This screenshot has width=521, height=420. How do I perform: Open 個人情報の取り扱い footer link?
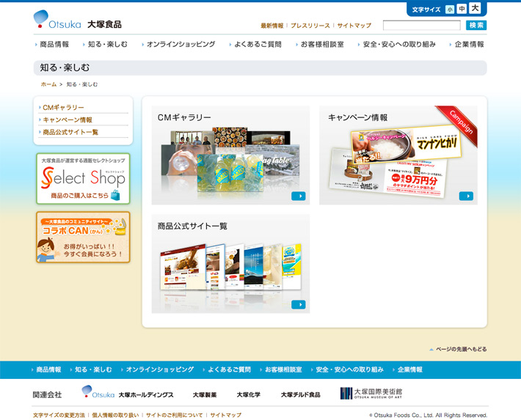[x=115, y=415]
